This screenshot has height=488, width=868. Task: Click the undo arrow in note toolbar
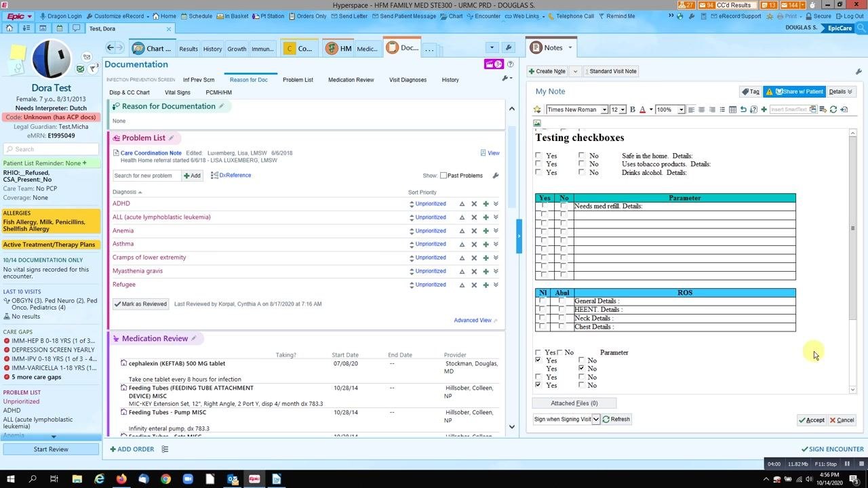743,110
